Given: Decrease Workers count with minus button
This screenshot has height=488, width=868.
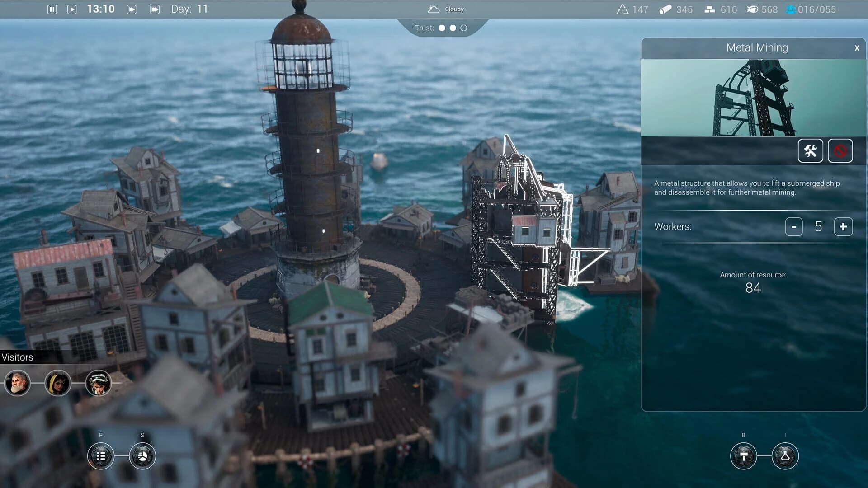Looking at the screenshot, I should tap(794, 226).
